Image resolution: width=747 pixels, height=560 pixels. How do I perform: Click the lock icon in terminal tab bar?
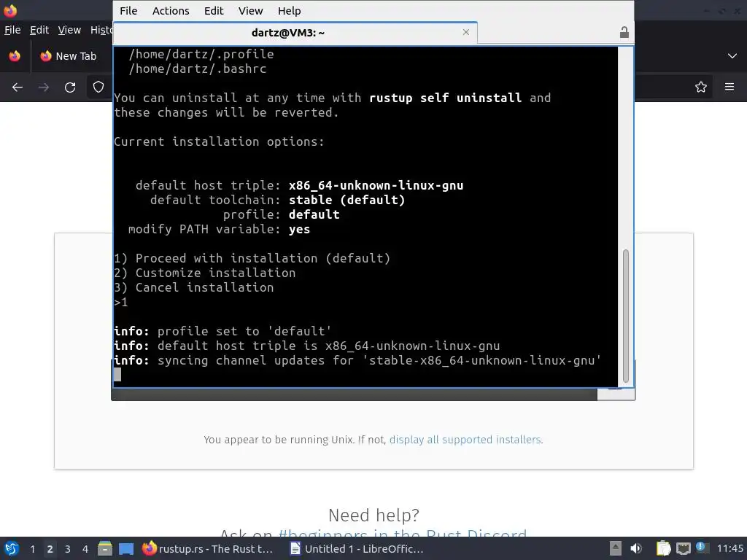pos(624,32)
